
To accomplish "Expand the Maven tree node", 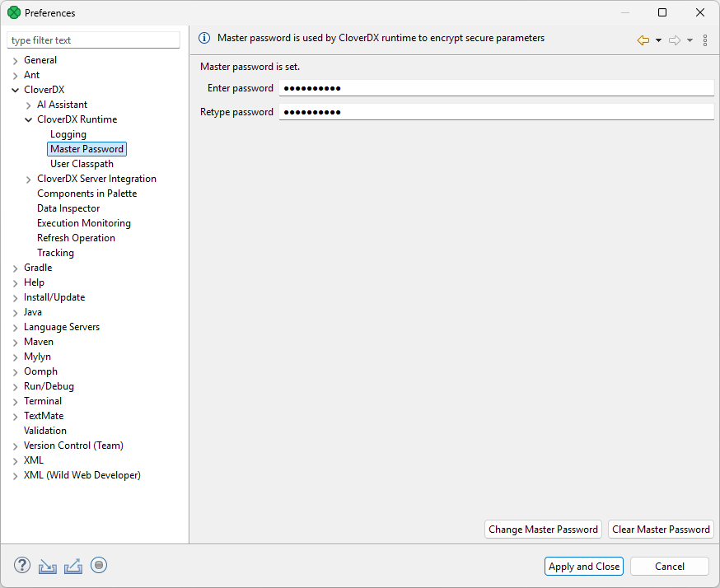I will [15, 343].
